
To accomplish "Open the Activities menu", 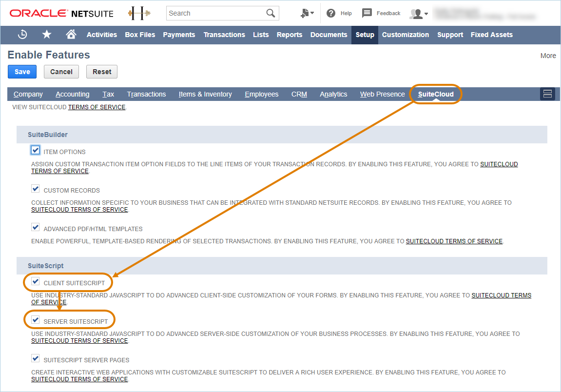I will [101, 35].
